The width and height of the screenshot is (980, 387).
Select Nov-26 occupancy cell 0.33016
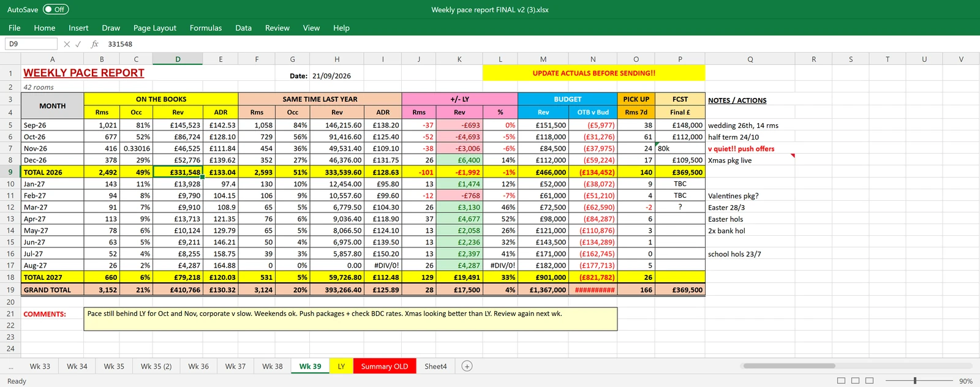click(136, 148)
